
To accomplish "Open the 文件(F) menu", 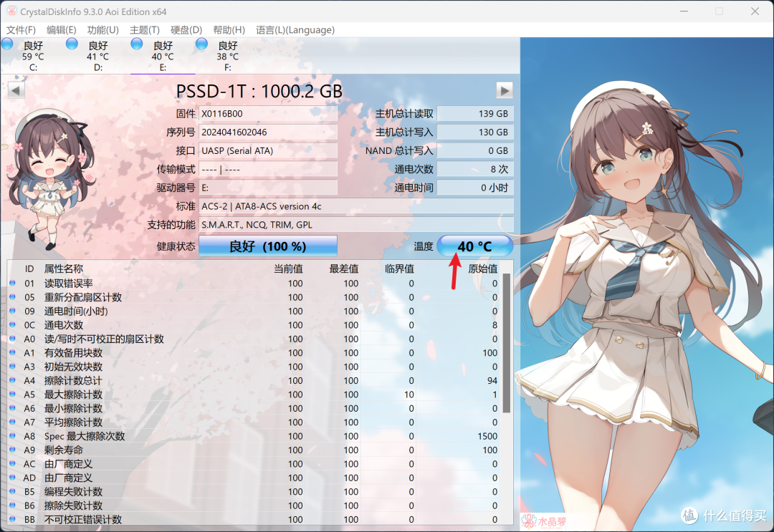I will coord(21,30).
